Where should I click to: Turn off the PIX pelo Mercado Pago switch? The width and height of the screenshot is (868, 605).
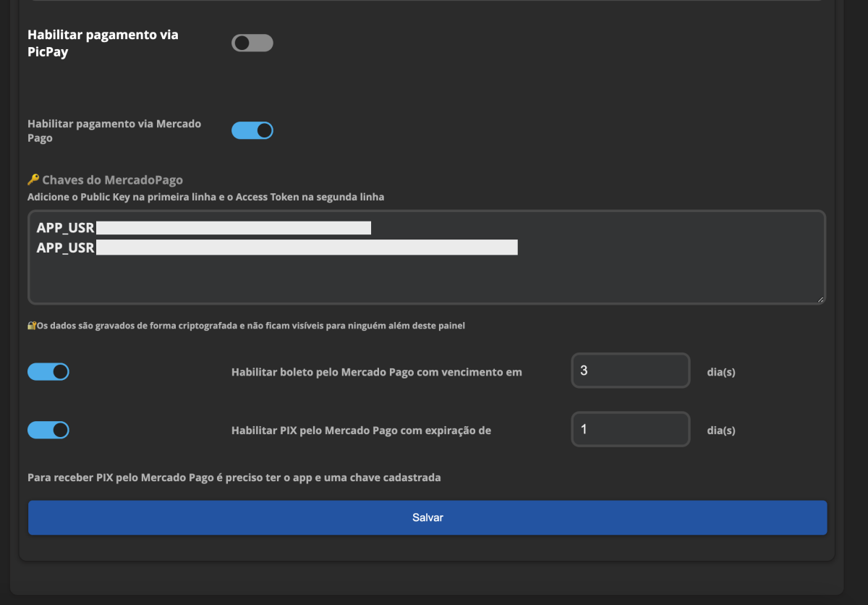48,430
